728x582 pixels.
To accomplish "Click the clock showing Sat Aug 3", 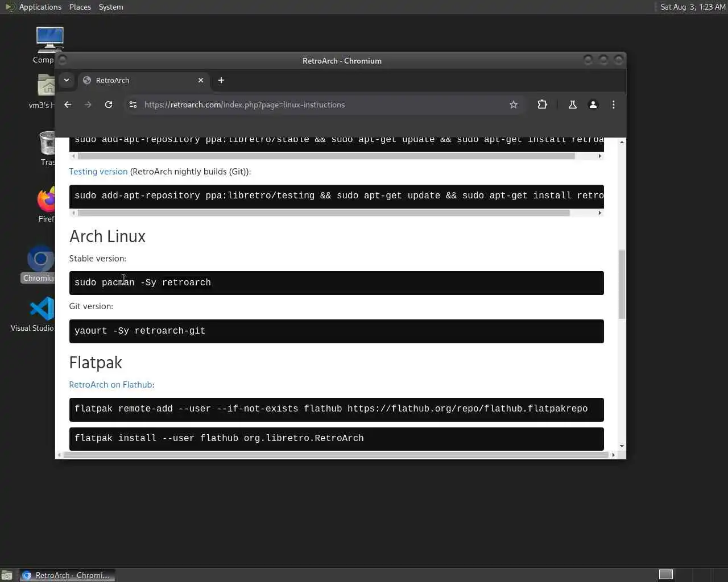I will (x=692, y=7).
